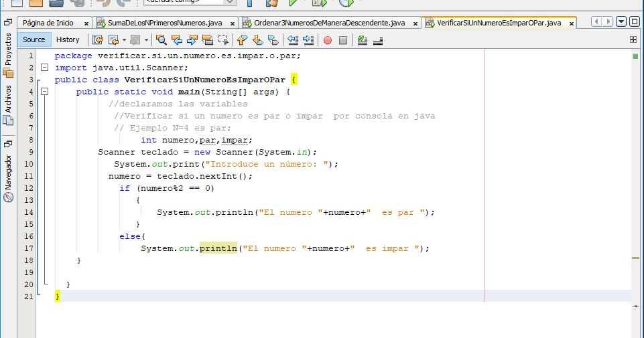The width and height of the screenshot is (644, 338).
Task: Click the underlined 'par' variable on line 8
Action: 208,141
